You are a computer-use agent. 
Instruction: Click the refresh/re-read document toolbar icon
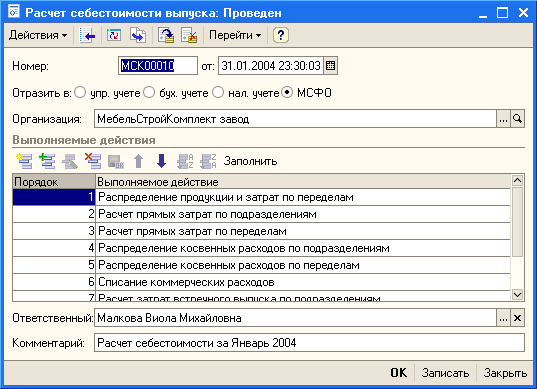point(114,35)
